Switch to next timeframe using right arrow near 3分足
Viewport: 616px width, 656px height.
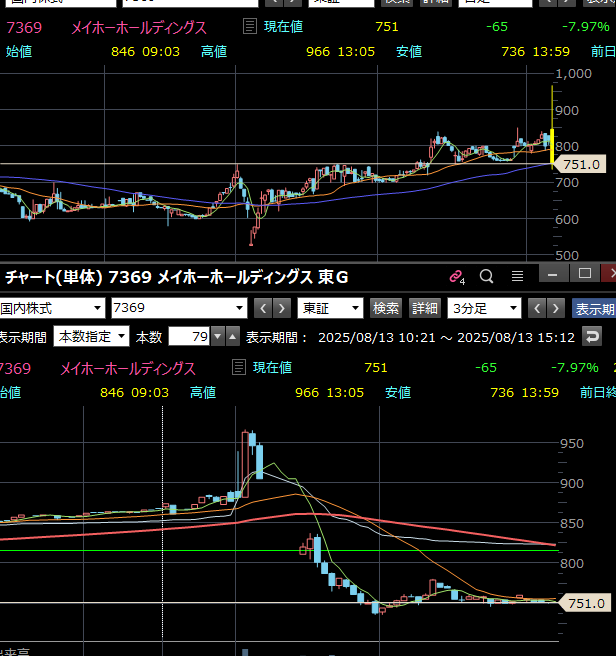(555, 309)
